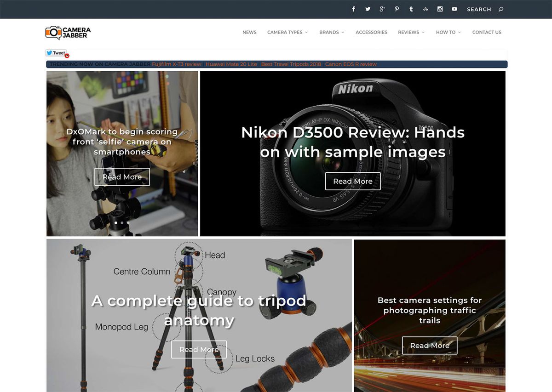Click the Twitter icon in the top bar

368,9
